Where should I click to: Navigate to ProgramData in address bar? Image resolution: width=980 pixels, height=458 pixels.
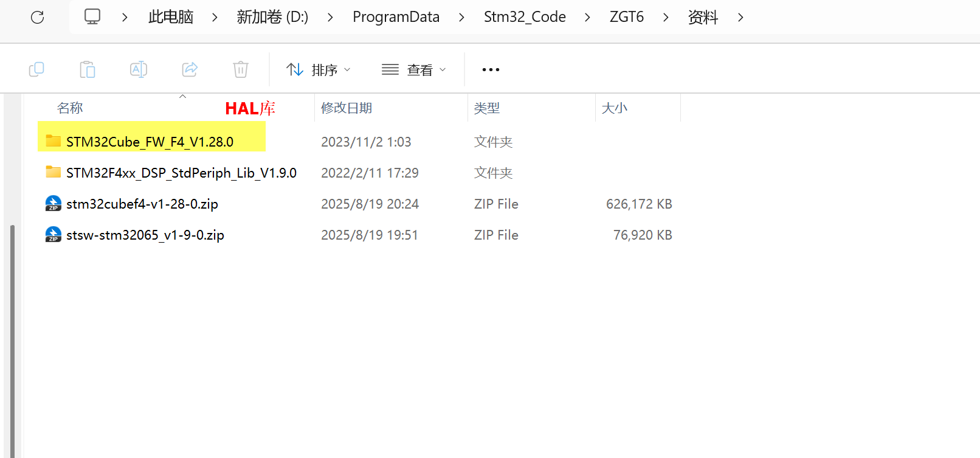[396, 17]
